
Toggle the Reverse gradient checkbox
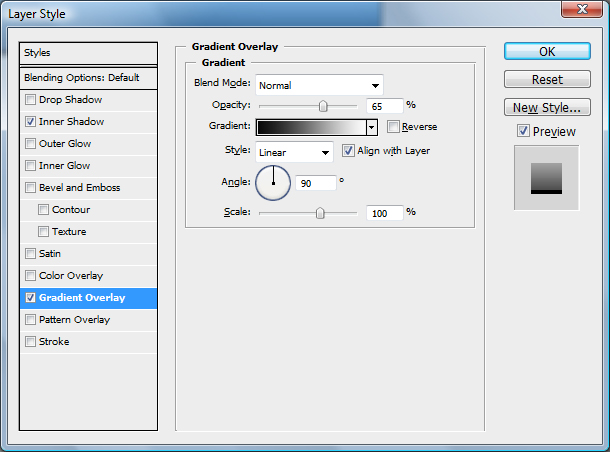coord(393,127)
